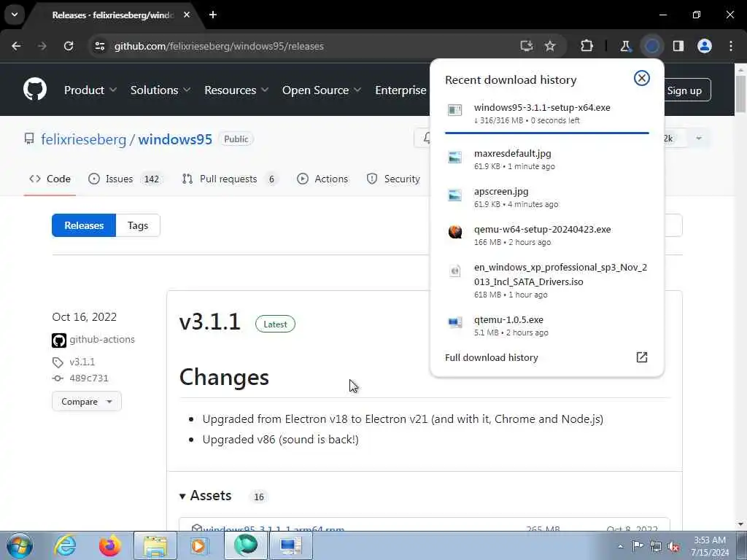Open the v3.1.1 release title
The height and width of the screenshot is (560, 747).
(209, 322)
